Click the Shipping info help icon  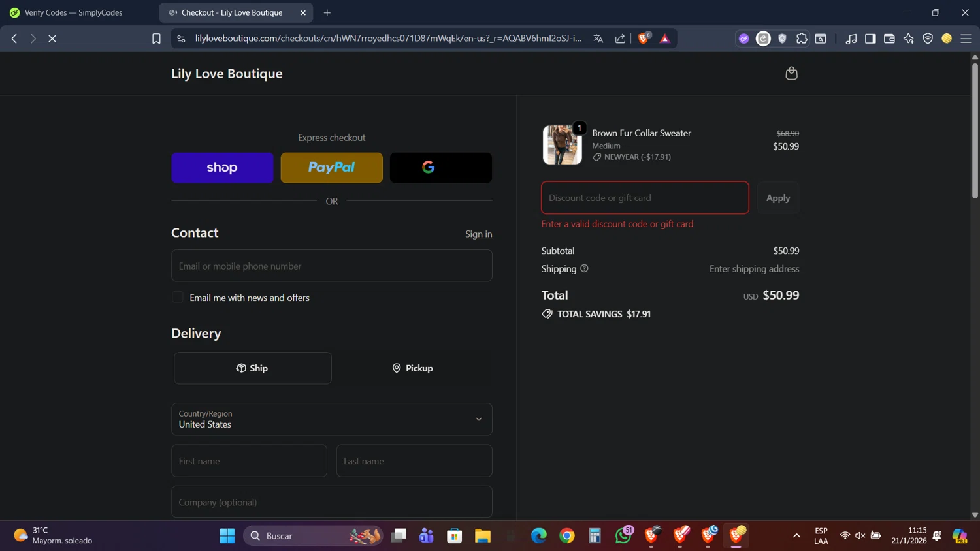point(584,268)
